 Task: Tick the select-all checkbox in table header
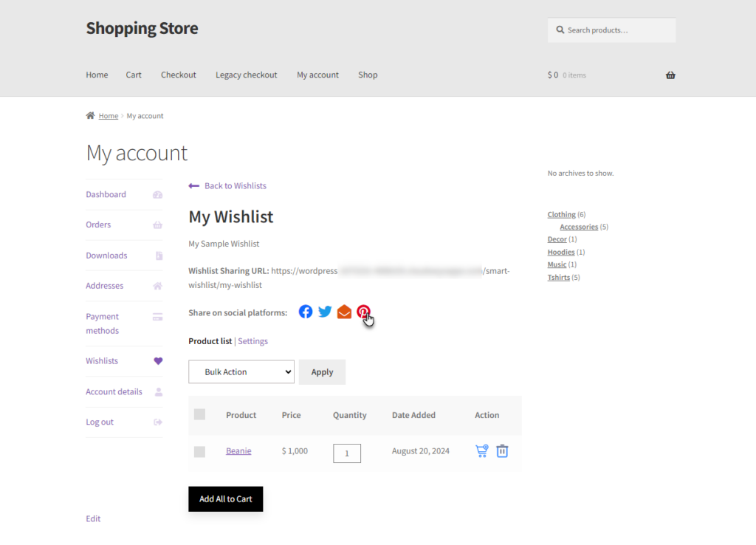[199, 414]
